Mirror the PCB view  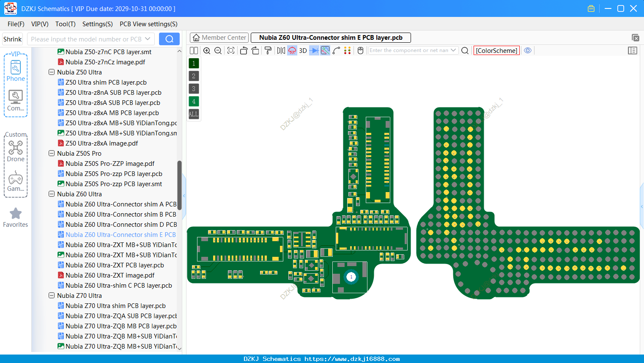tap(281, 50)
